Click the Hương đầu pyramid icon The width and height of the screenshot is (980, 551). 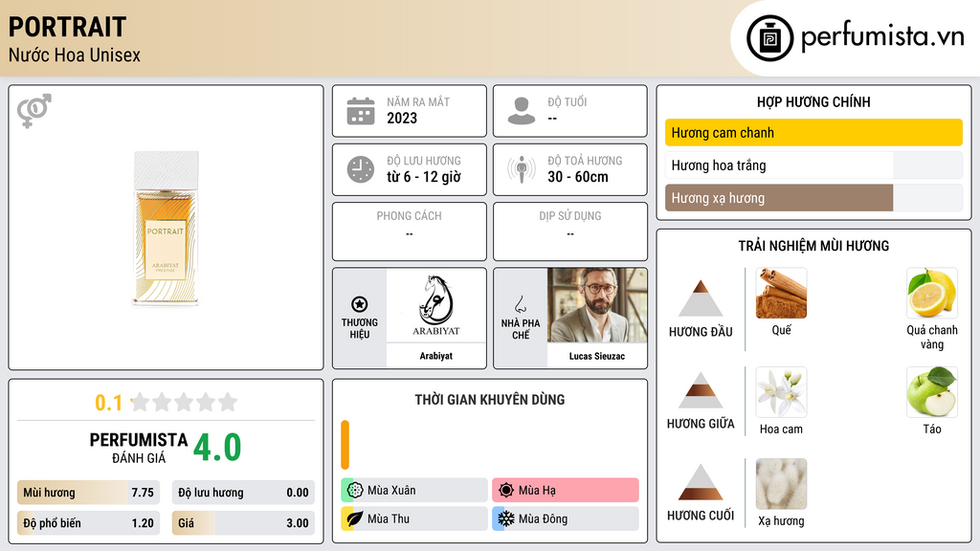(701, 298)
